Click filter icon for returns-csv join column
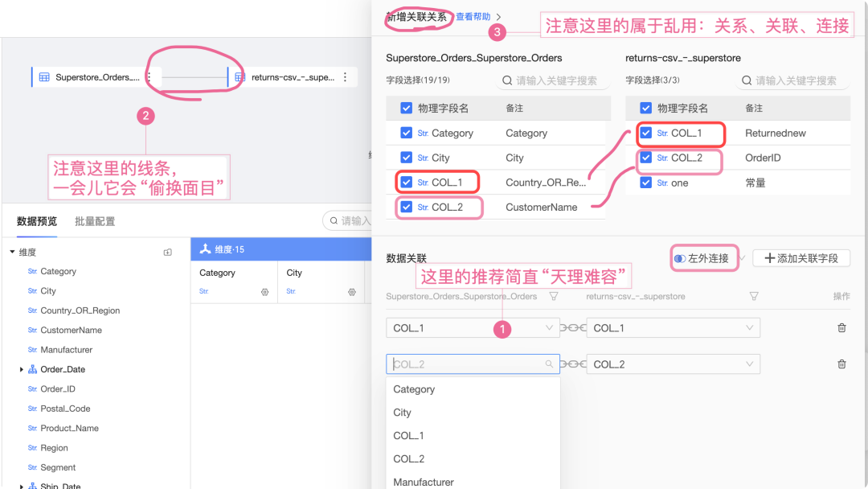Viewport: 868px width, 489px height. (x=754, y=296)
